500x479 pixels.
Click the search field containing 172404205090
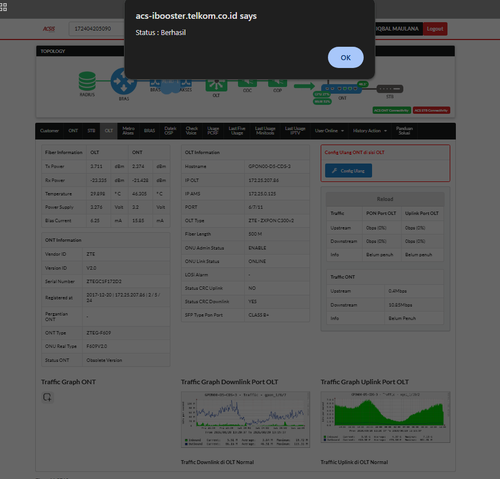97,29
